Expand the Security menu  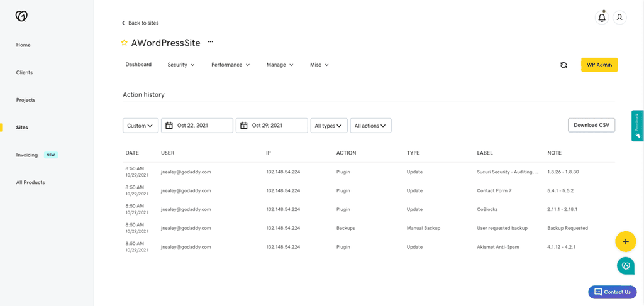181,65
